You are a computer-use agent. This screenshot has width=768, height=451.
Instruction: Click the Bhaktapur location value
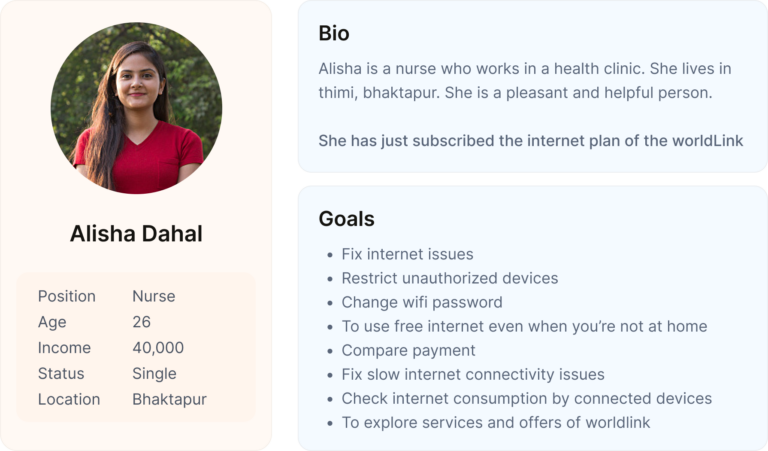click(x=169, y=399)
